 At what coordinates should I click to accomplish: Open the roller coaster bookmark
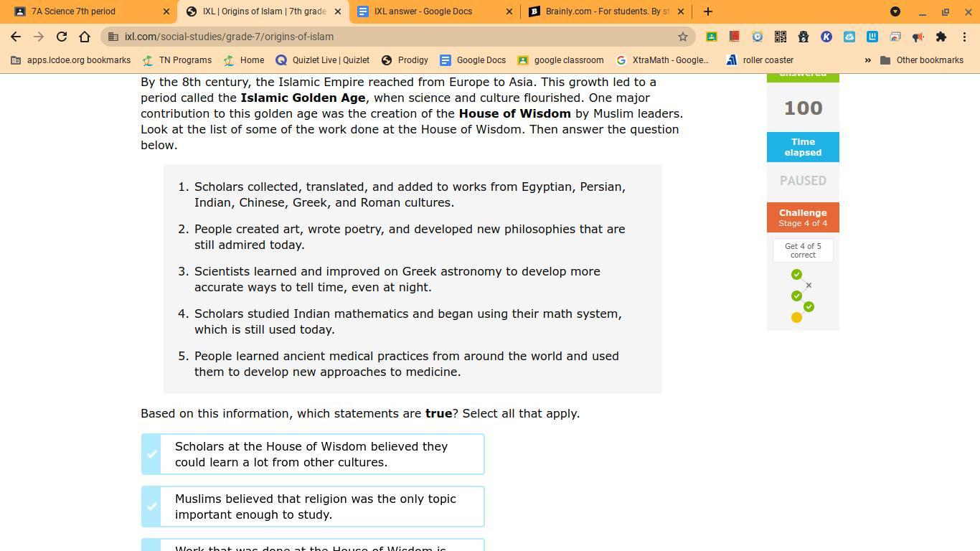pos(760,60)
